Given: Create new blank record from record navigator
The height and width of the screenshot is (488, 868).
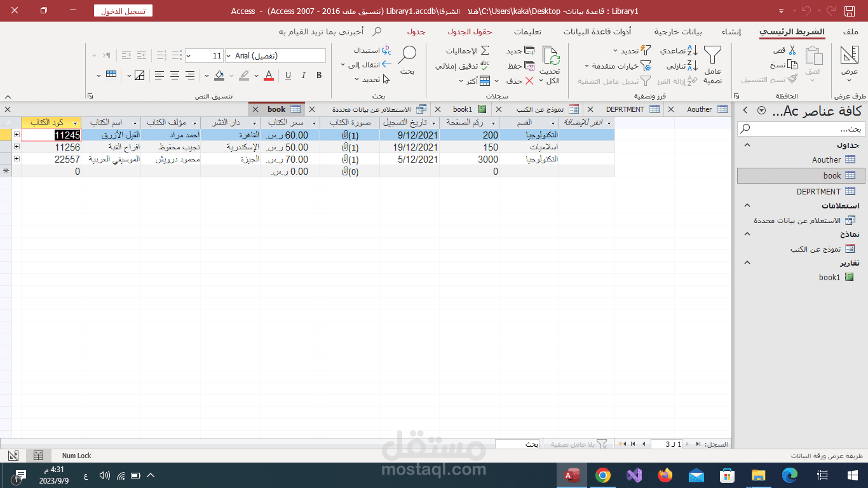Looking at the screenshot, I should click(x=621, y=444).
